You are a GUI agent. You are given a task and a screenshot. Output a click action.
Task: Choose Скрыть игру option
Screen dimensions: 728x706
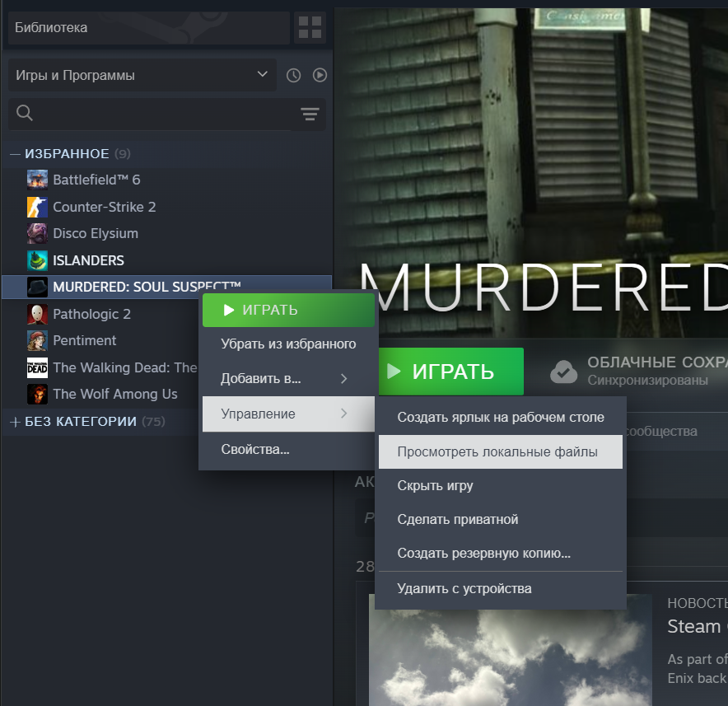(x=501, y=485)
